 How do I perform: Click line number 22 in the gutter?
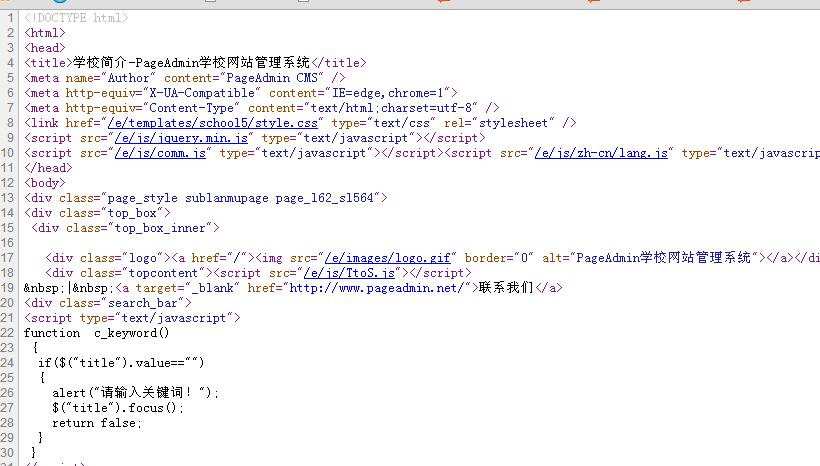8,333
